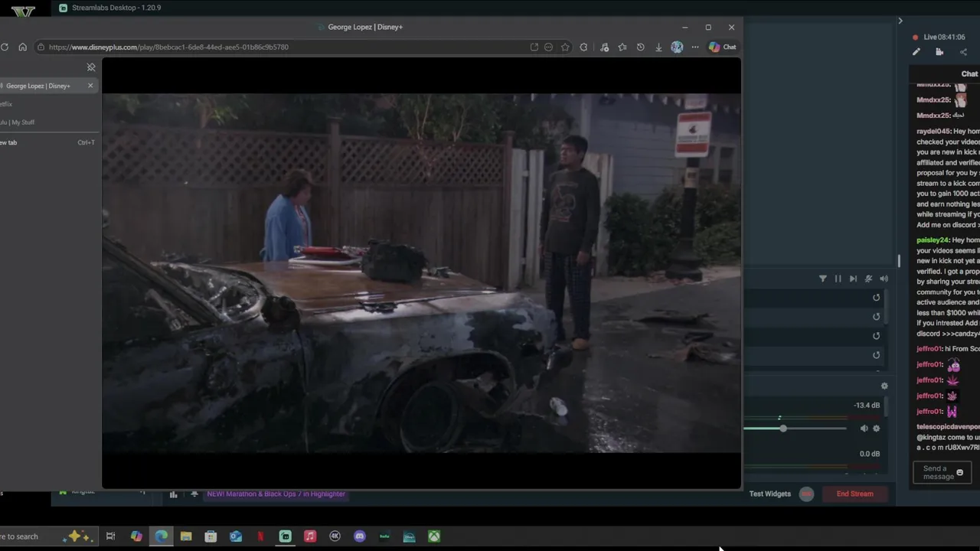The width and height of the screenshot is (980, 551).
Task: Edit stream info pencil icon
Action: (916, 52)
